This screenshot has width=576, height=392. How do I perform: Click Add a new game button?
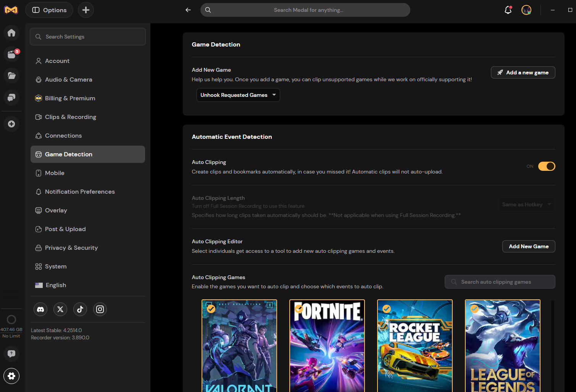(523, 72)
